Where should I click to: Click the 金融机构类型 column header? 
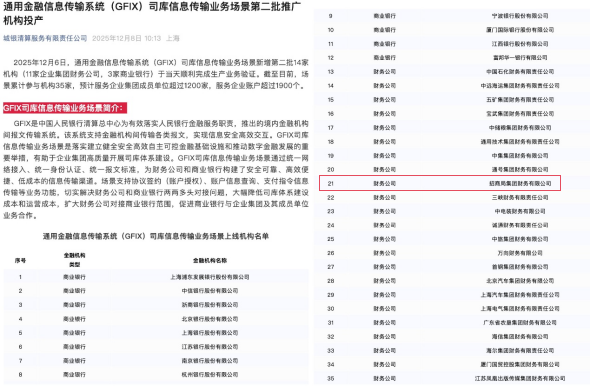[x=74, y=260]
